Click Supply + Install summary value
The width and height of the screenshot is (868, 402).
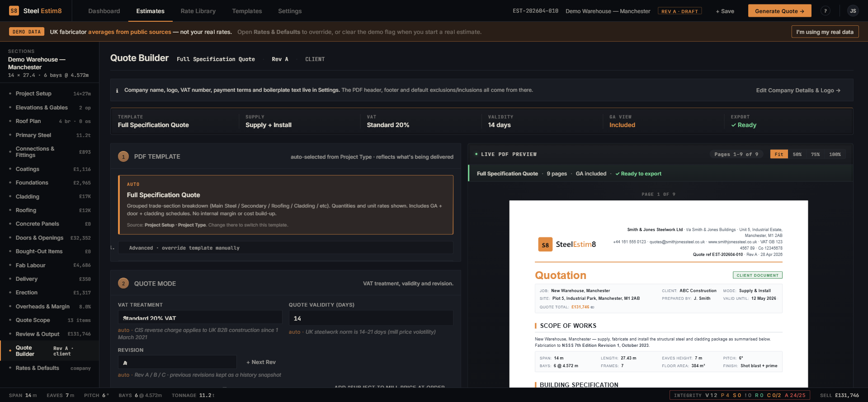(269, 125)
